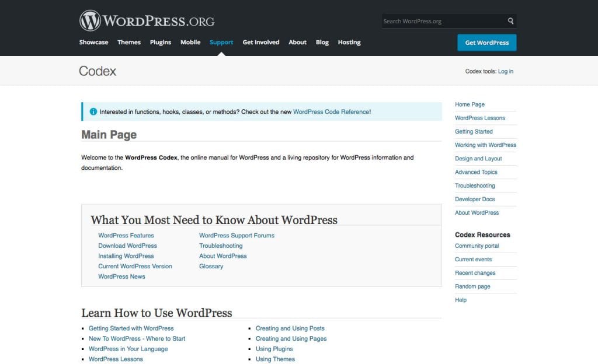Open Advanced Topics sidebar link
Screen dimensions: 598x364
click(x=476, y=172)
